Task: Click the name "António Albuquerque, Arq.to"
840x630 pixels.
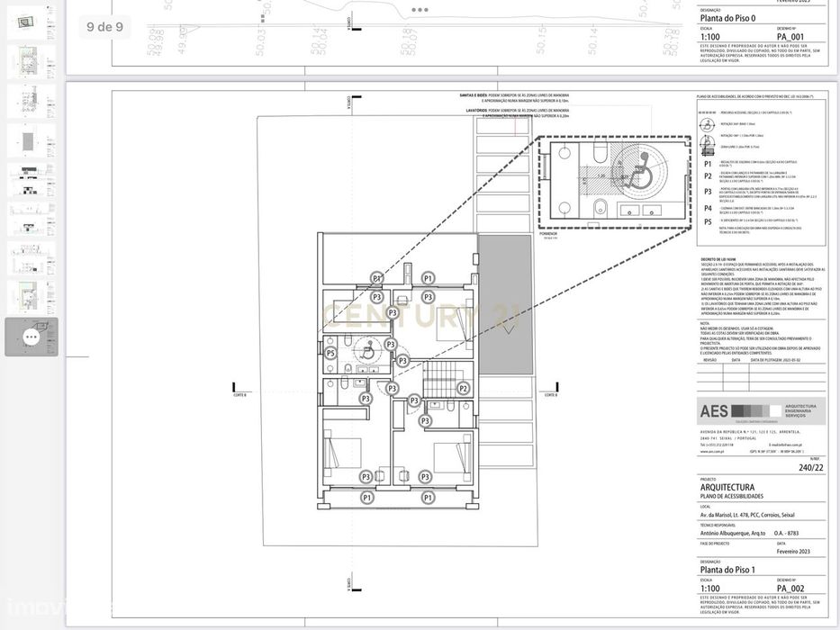Action: click(732, 533)
